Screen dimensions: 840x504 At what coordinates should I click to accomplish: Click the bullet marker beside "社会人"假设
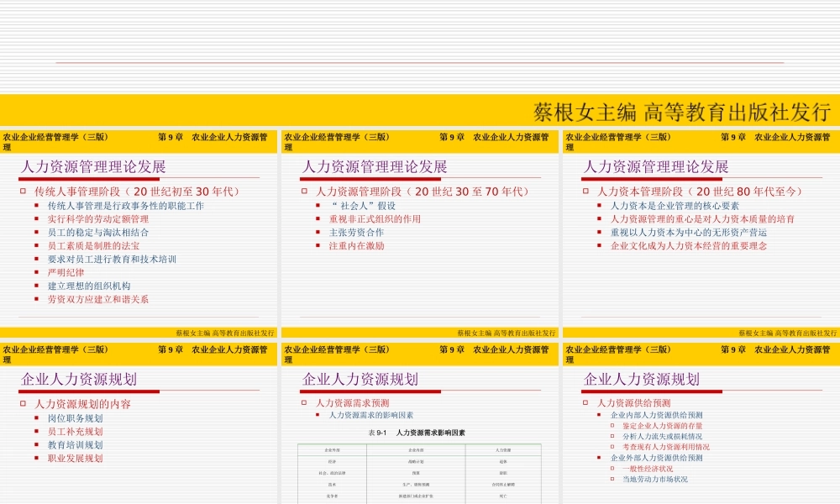317,205
